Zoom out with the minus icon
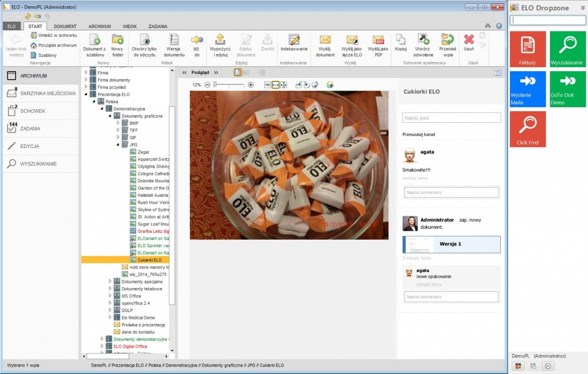The image size is (588, 374). 207,85
